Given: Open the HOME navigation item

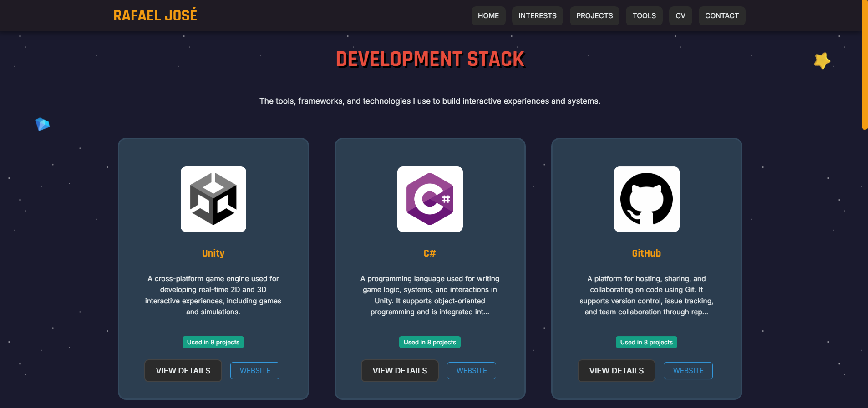Looking at the screenshot, I should pyautogui.click(x=488, y=16).
